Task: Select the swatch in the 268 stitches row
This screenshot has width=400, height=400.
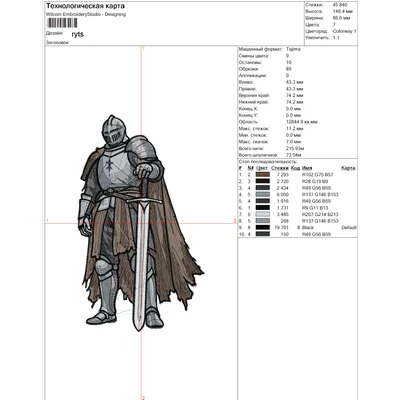Action: 263,221
